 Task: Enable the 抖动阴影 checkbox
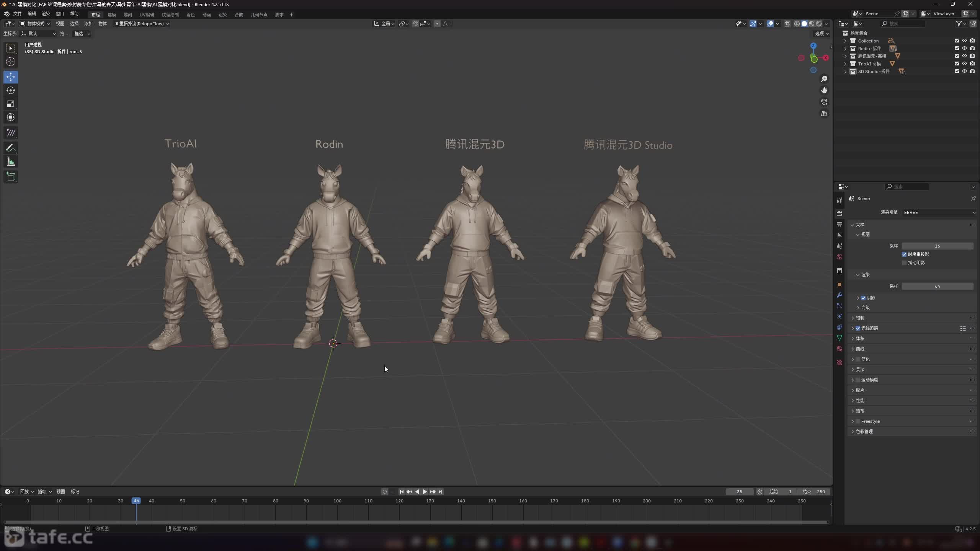[x=904, y=263]
